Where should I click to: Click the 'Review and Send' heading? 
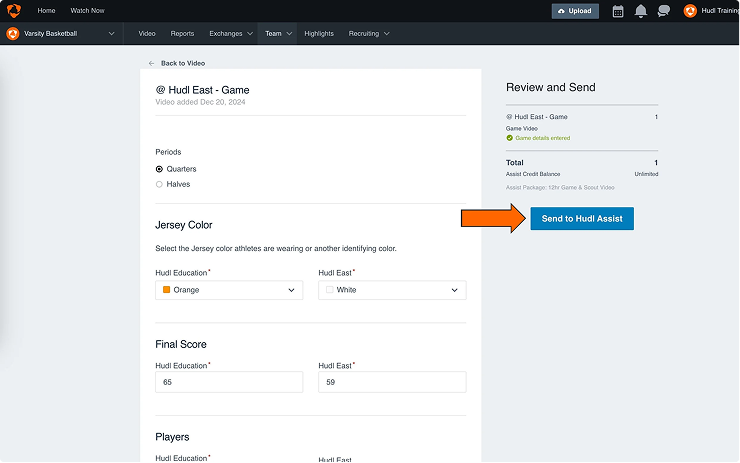click(550, 87)
